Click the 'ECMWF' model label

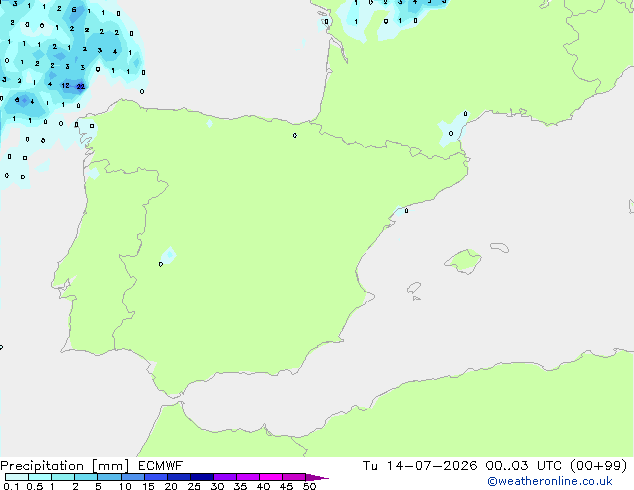pyautogui.click(x=161, y=466)
